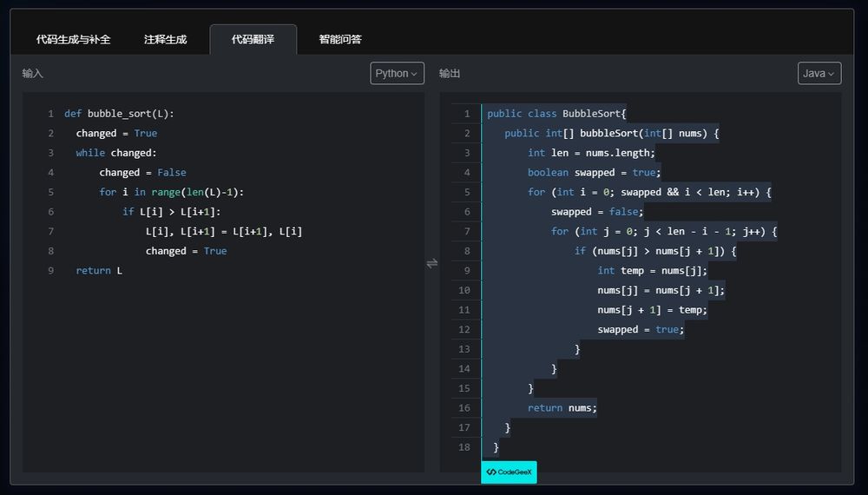Switch to the 代码生成与补全 tab
The height and width of the screenshot is (495, 868).
coord(73,39)
